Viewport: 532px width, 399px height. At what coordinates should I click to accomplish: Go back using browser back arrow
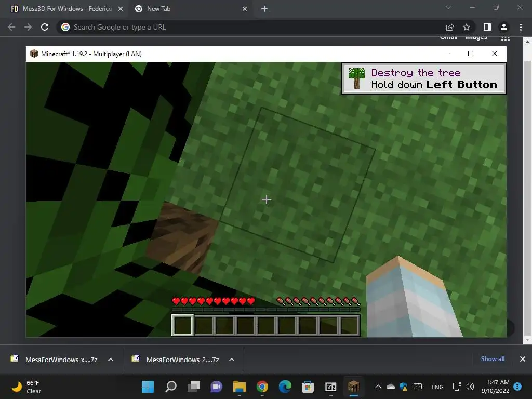tap(11, 27)
